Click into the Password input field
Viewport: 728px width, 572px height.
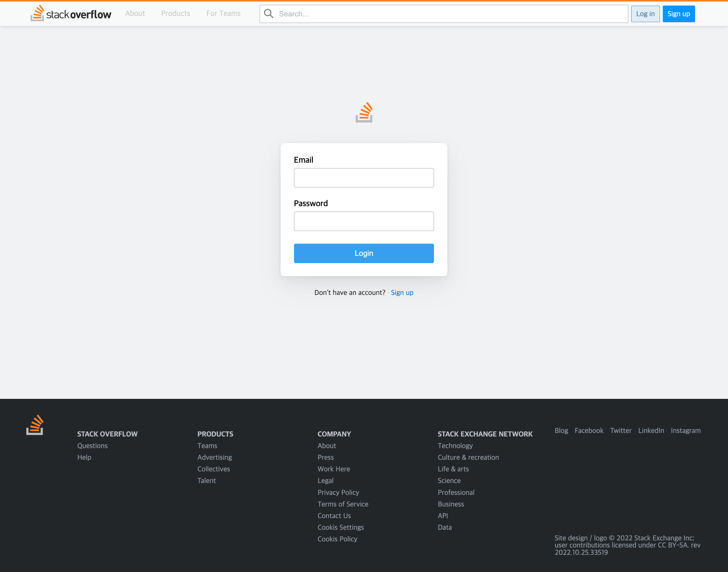pyautogui.click(x=364, y=221)
